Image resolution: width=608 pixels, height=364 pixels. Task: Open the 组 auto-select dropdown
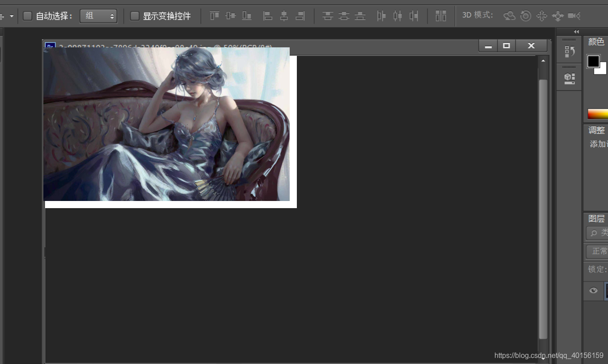98,16
